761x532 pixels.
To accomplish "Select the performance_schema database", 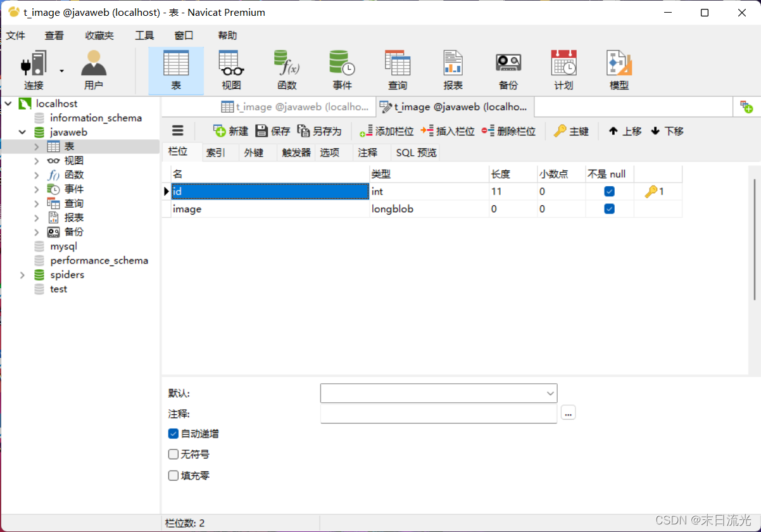I will point(99,260).
